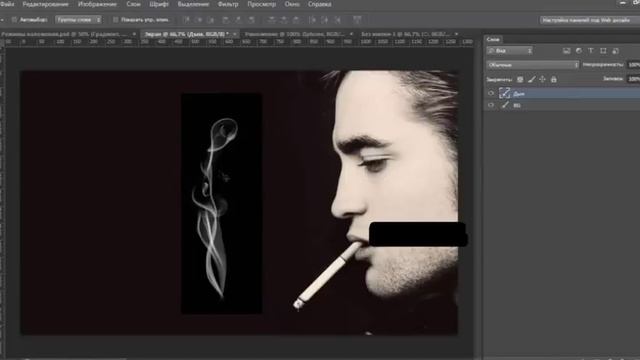Filter layers by smart object icon
Screen dimensions: 640x360
pos(616,51)
